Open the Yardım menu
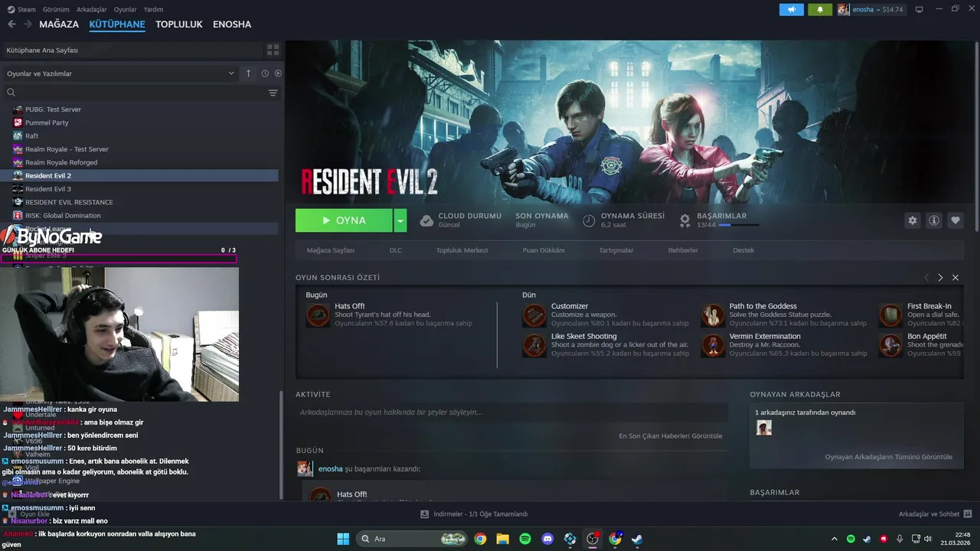This screenshot has width=980, height=551. tap(154, 9)
